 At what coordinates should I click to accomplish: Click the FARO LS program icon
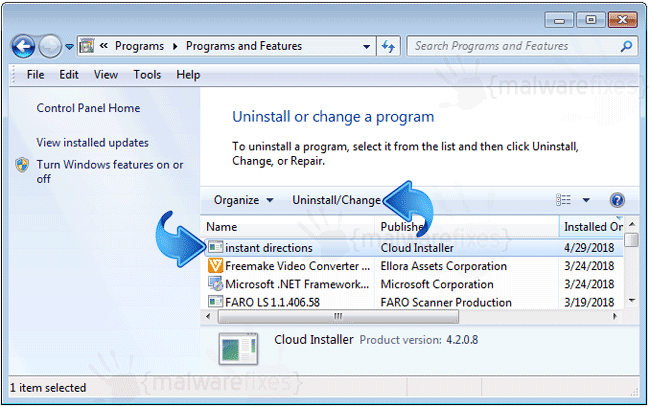point(215,302)
